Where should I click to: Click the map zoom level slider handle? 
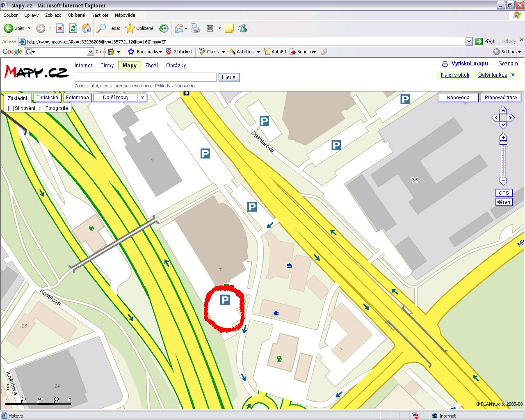(503, 143)
